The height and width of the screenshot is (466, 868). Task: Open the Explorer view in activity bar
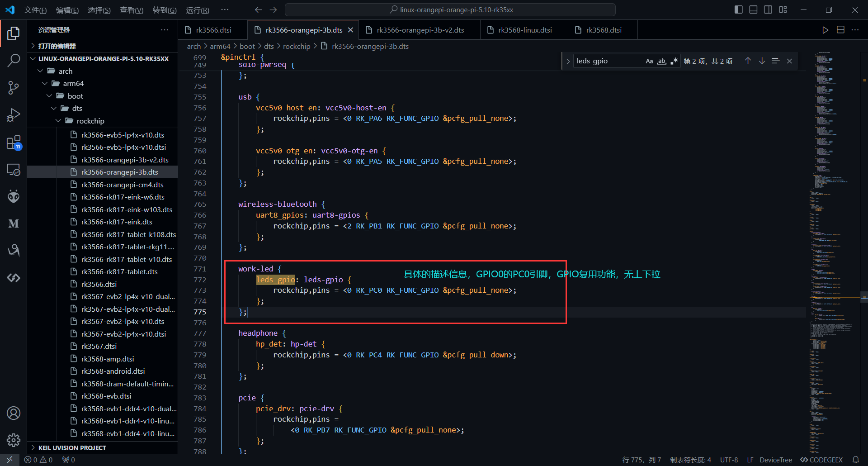tap(14, 33)
